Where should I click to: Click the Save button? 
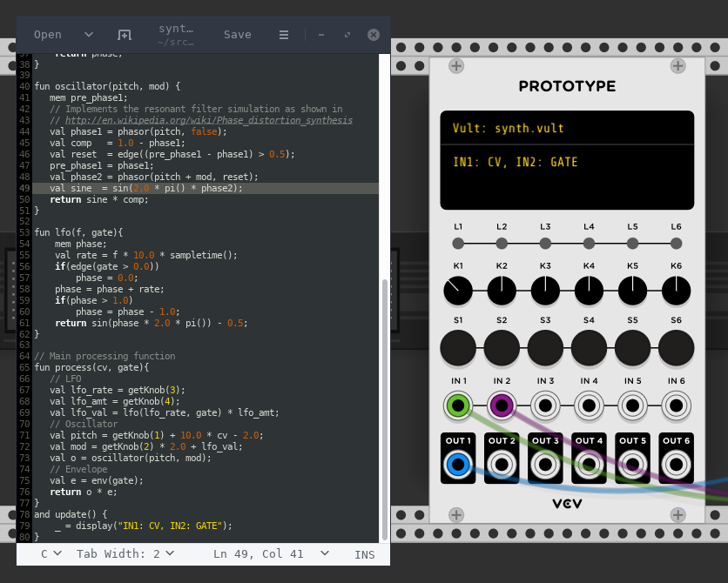[x=237, y=35]
